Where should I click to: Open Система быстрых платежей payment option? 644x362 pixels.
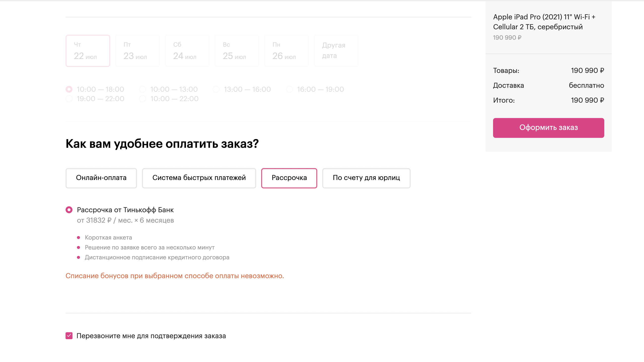pyautogui.click(x=199, y=178)
